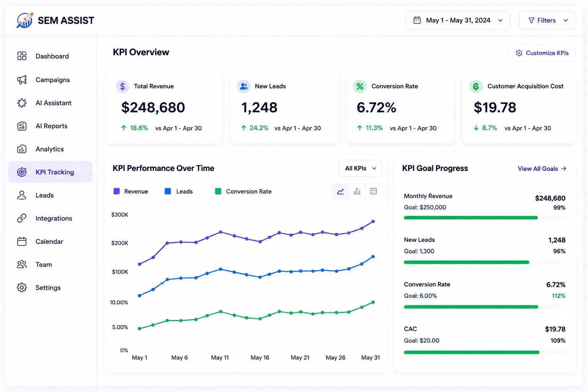Toggle the Leads series in the legend
The height and width of the screenshot is (392, 588).
178,191
